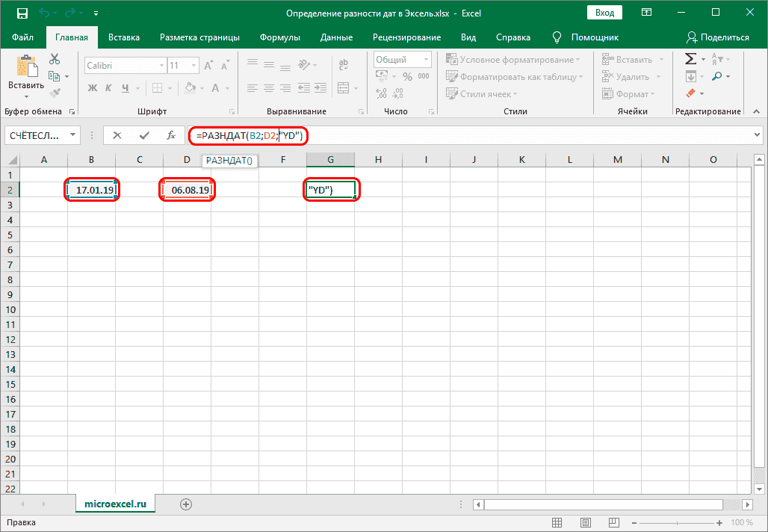This screenshot has height=532, width=768.
Task: Click the AutoSum sigma icon
Action: 690,59
